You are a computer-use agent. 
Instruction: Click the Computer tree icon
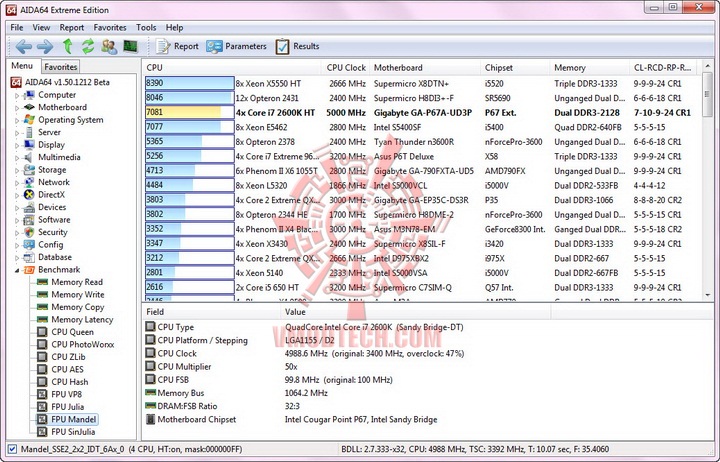[x=29, y=95]
